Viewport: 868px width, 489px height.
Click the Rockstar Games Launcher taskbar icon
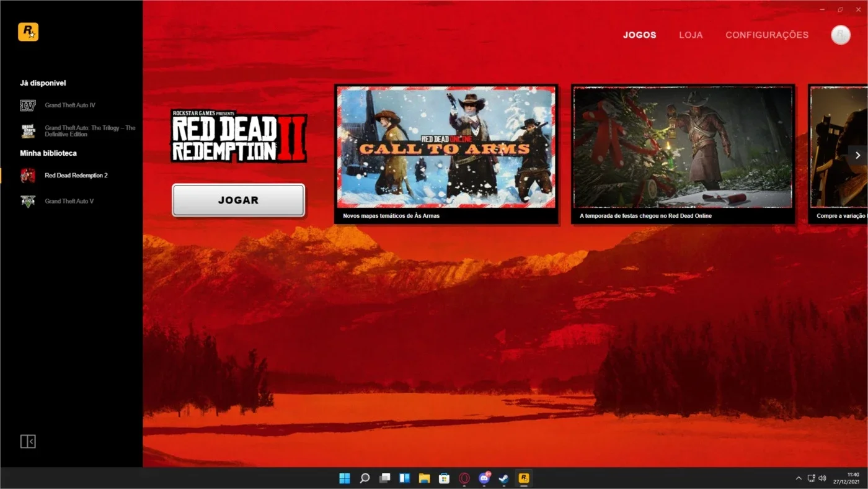coord(524,478)
